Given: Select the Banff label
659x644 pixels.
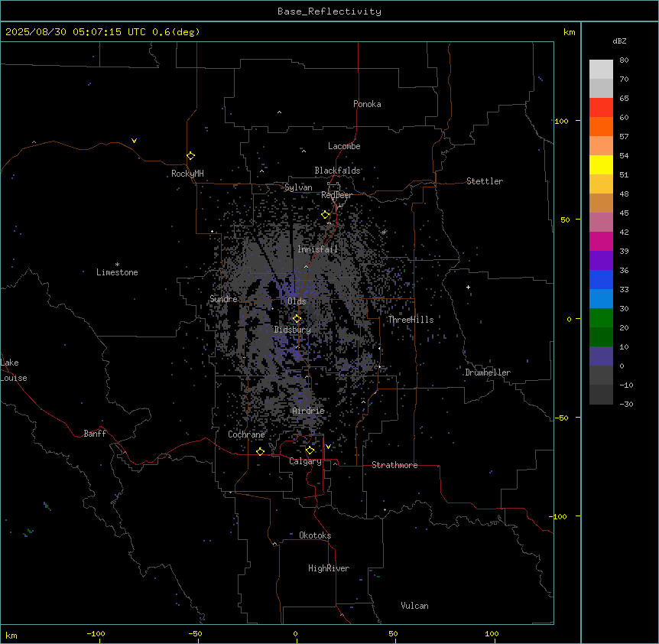Looking at the screenshot, I should coord(95,434).
